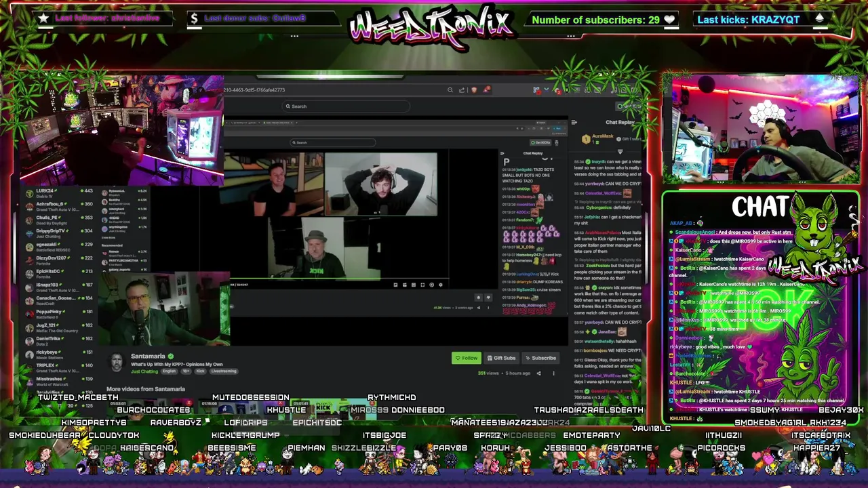
Task: Click 'bombonsjee: WE NEED CRYPTO' chat message
Action: (608, 350)
